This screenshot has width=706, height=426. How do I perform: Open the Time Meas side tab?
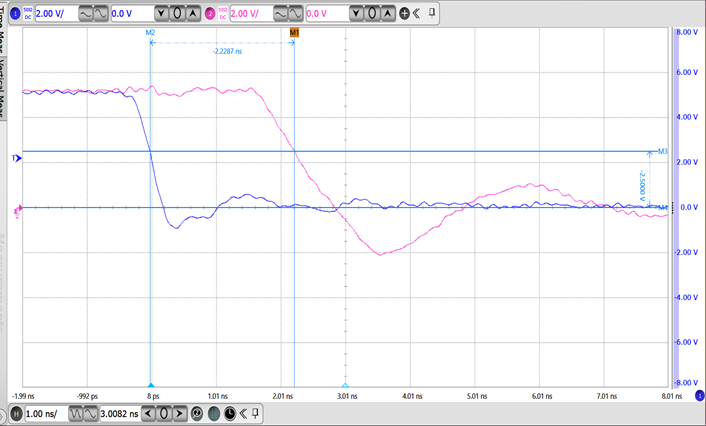pyautogui.click(x=2, y=30)
